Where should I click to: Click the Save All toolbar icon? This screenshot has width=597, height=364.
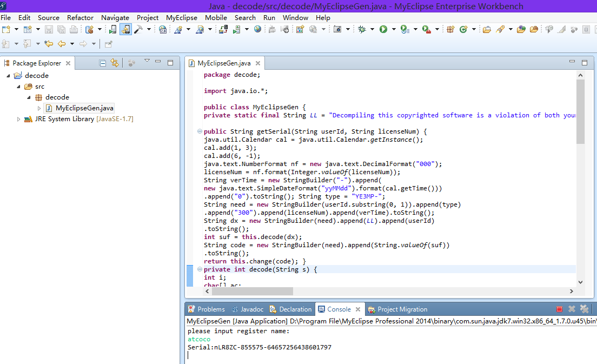61,29
